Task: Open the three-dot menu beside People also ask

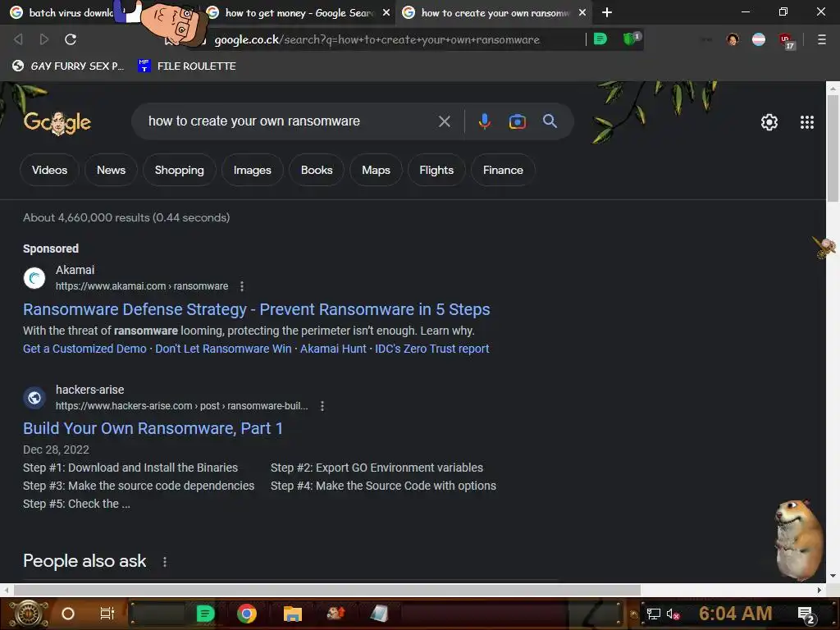Action: click(164, 561)
